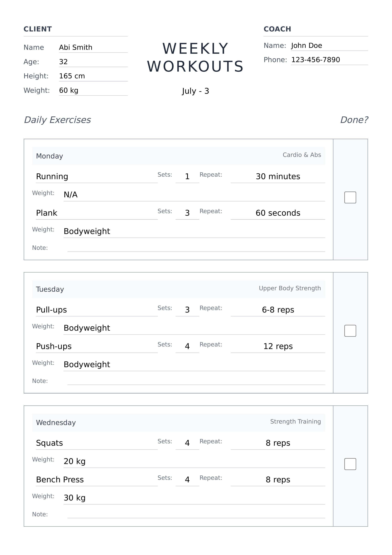Click the 30 minutes repeat field
Viewport: 392px width, 555px height.
(278, 177)
